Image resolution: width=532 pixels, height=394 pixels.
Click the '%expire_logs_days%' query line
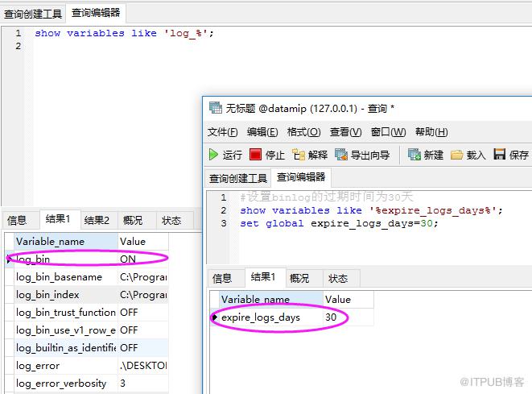coord(371,210)
